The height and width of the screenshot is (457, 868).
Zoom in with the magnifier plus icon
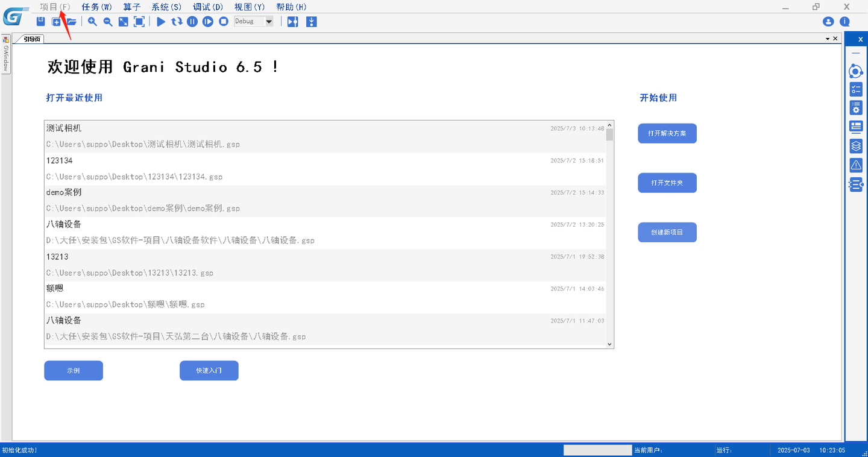point(92,22)
